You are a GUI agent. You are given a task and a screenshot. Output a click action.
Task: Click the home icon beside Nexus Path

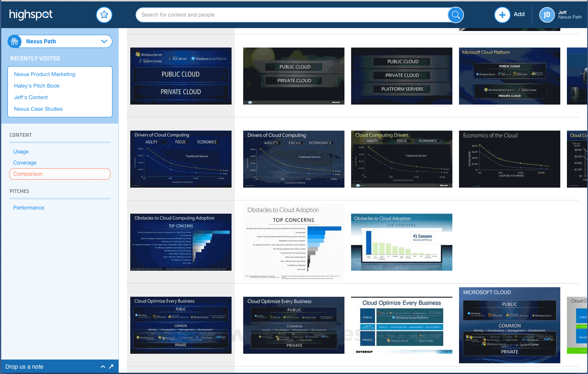coord(14,41)
